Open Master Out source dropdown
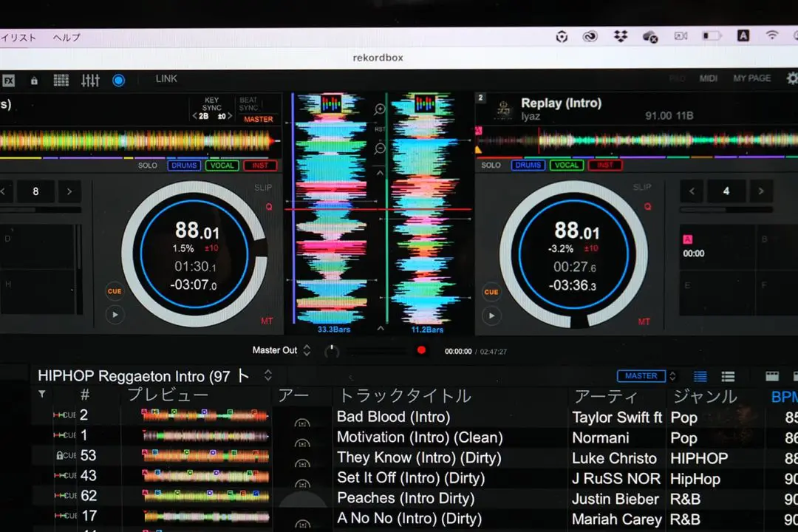Image resolution: width=798 pixels, height=532 pixels. [307, 350]
